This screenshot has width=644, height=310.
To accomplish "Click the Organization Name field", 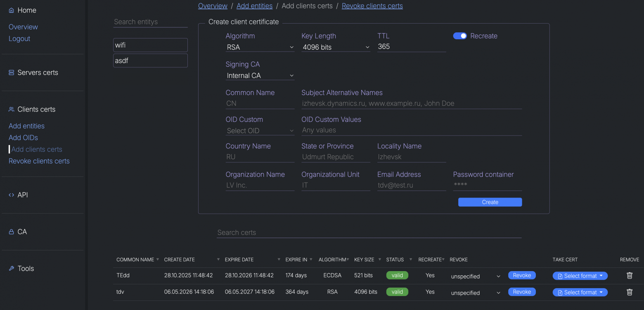I will [260, 185].
